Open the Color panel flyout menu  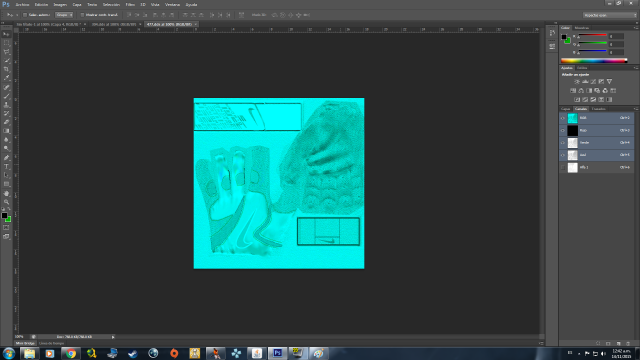point(636,28)
